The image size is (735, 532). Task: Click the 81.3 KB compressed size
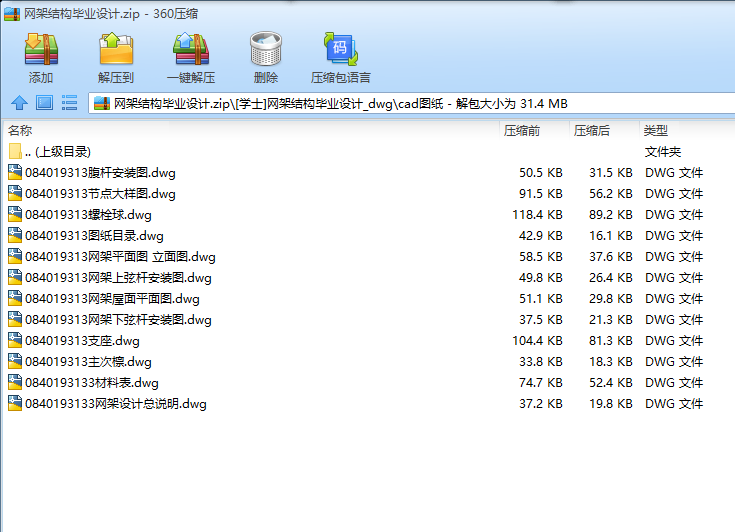[611, 341]
